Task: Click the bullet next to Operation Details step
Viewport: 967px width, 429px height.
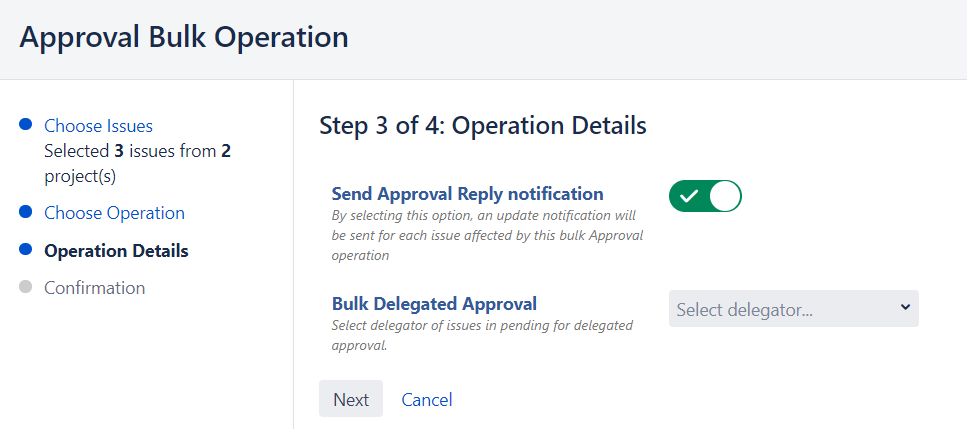Action: click(25, 250)
